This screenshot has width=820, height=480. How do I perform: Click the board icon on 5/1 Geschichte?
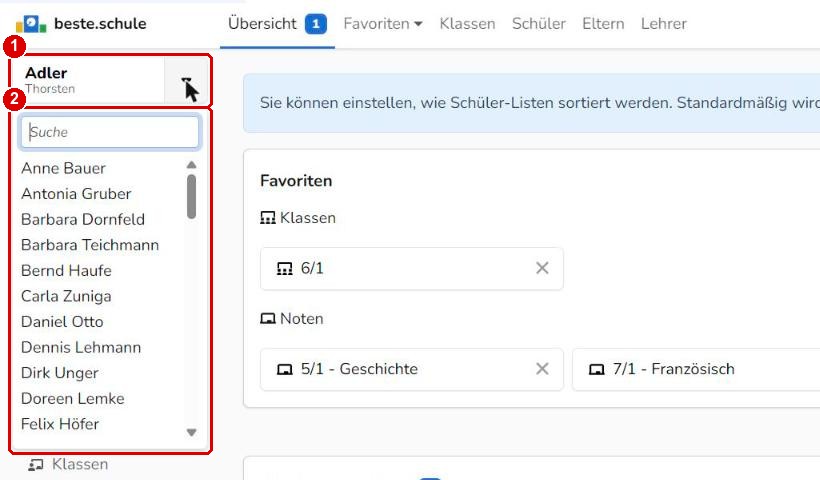coord(284,370)
